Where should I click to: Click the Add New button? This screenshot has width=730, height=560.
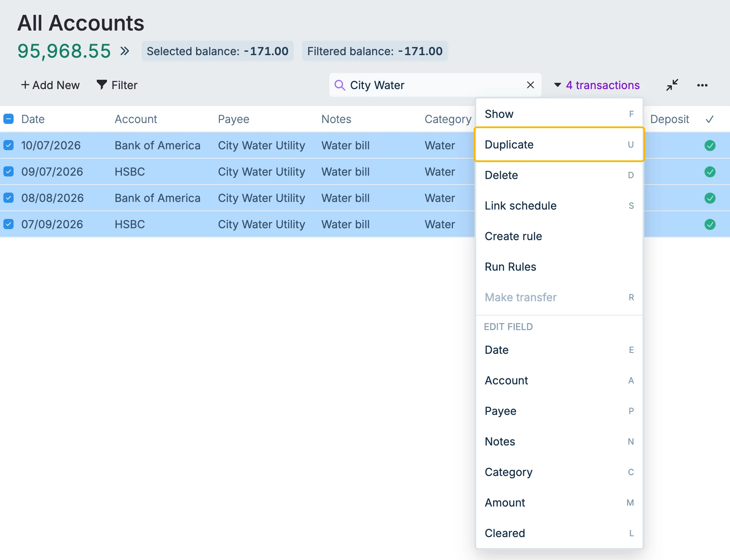click(x=50, y=85)
